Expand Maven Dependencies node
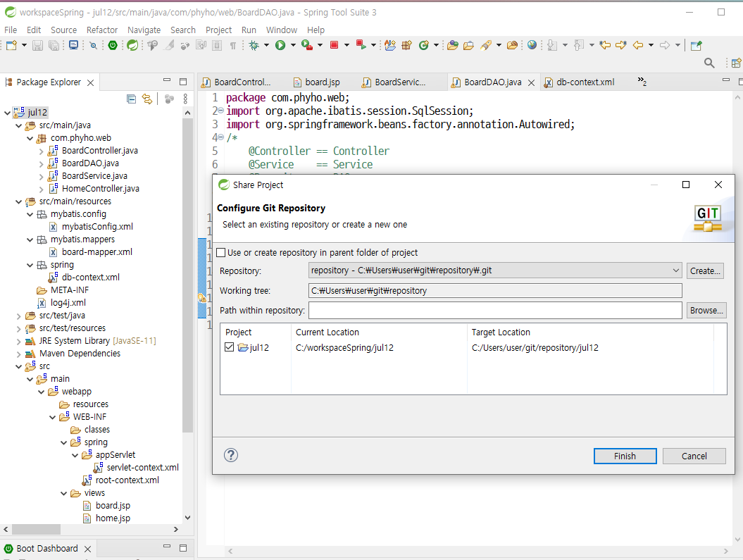The width and height of the screenshot is (743, 560). 18,354
